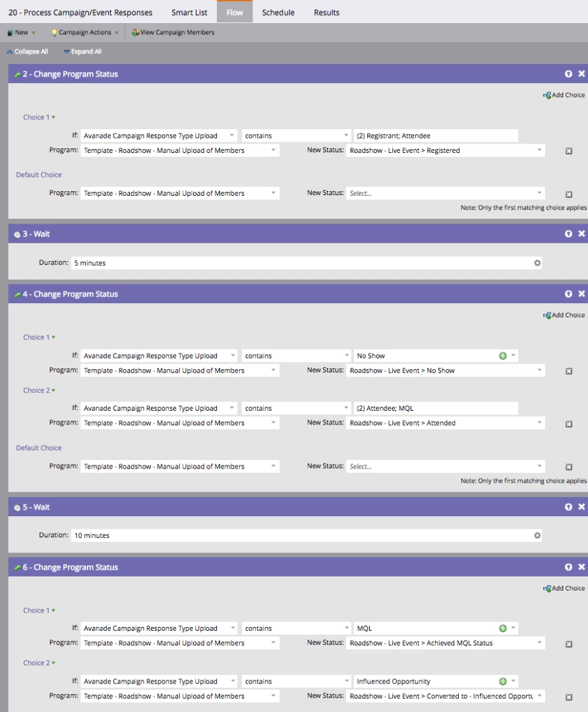Viewport: 588px width, 712px height.
Task: Change New Status Achieved MQL Status dropdown
Action: point(446,643)
